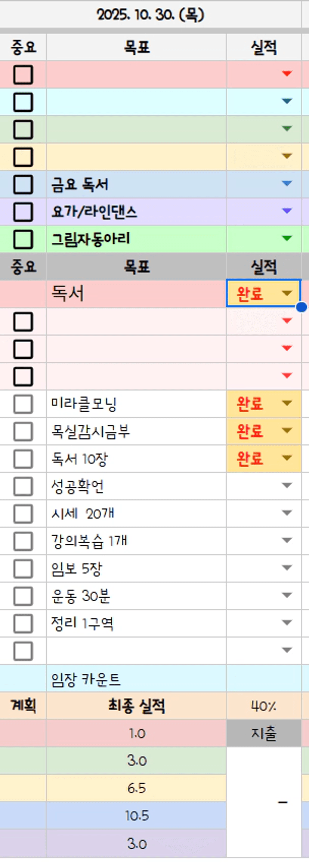
Task: Check the 금요 독서 checkbox
Action: tap(23, 185)
